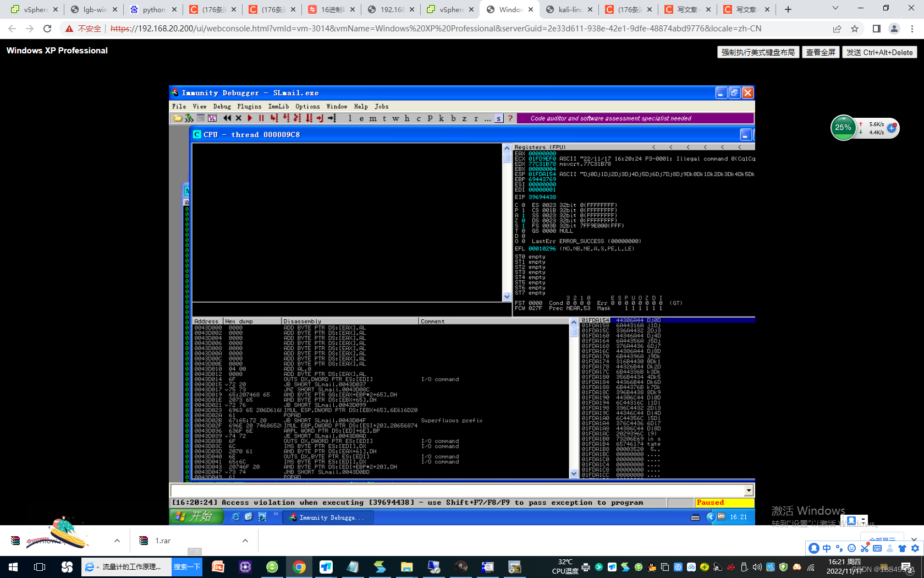The height and width of the screenshot is (578, 924).
Task: Click the XP 开始 Start button
Action: [x=196, y=516]
